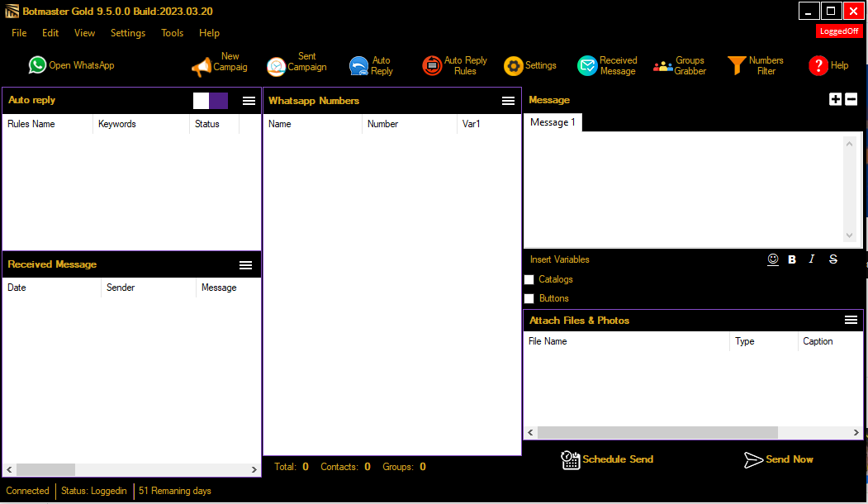This screenshot has height=504, width=868.
Task: Open the Received Message panel menu
Action: click(245, 264)
